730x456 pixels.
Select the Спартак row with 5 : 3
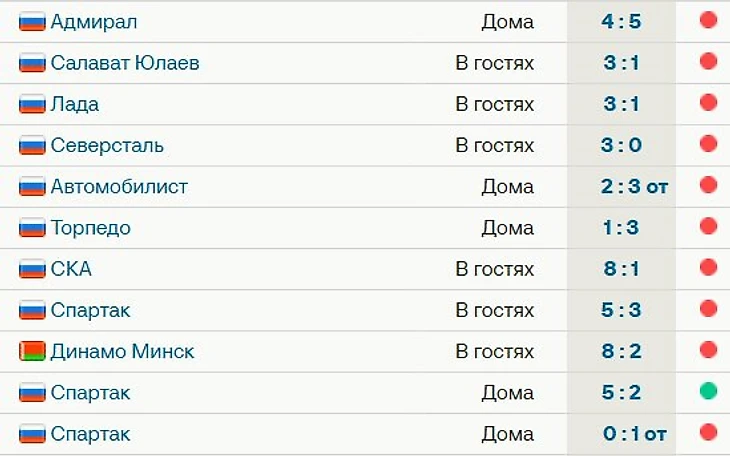[365, 310]
